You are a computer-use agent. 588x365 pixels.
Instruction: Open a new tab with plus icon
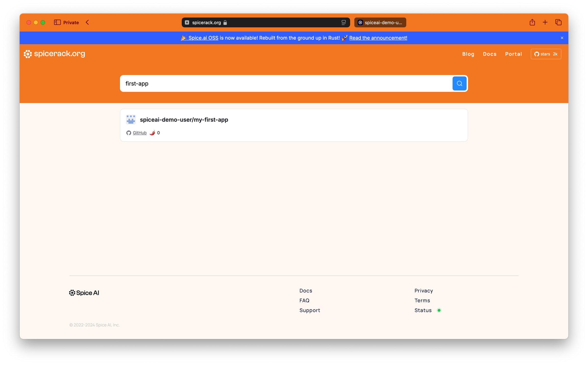tap(545, 22)
